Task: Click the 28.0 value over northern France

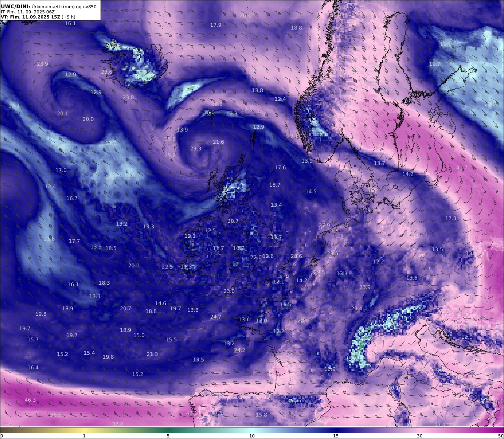Action: (303, 320)
